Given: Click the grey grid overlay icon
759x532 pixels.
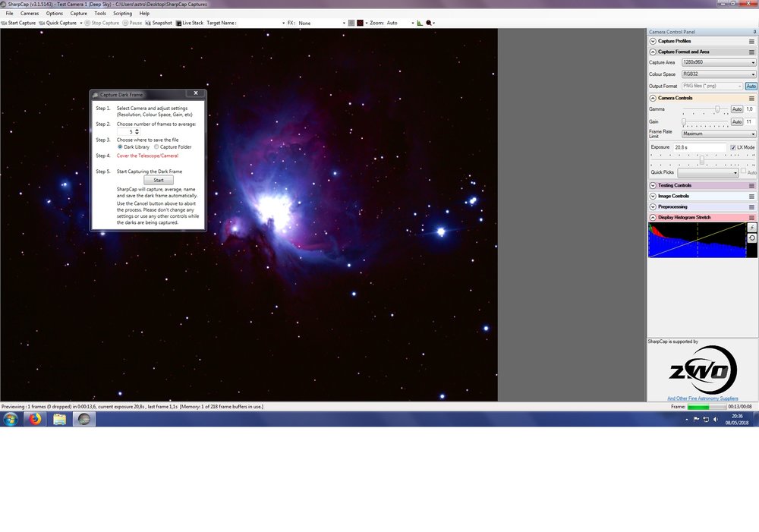Looking at the screenshot, I should tap(351, 23).
